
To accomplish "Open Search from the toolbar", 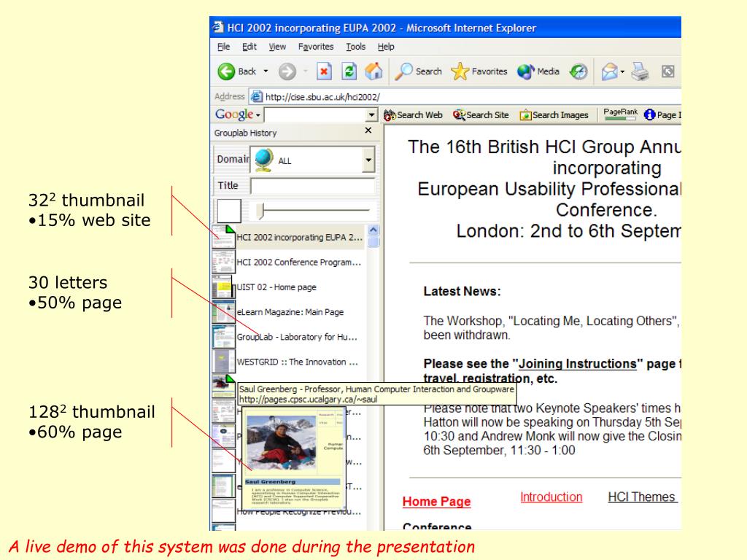I will pyautogui.click(x=418, y=71).
